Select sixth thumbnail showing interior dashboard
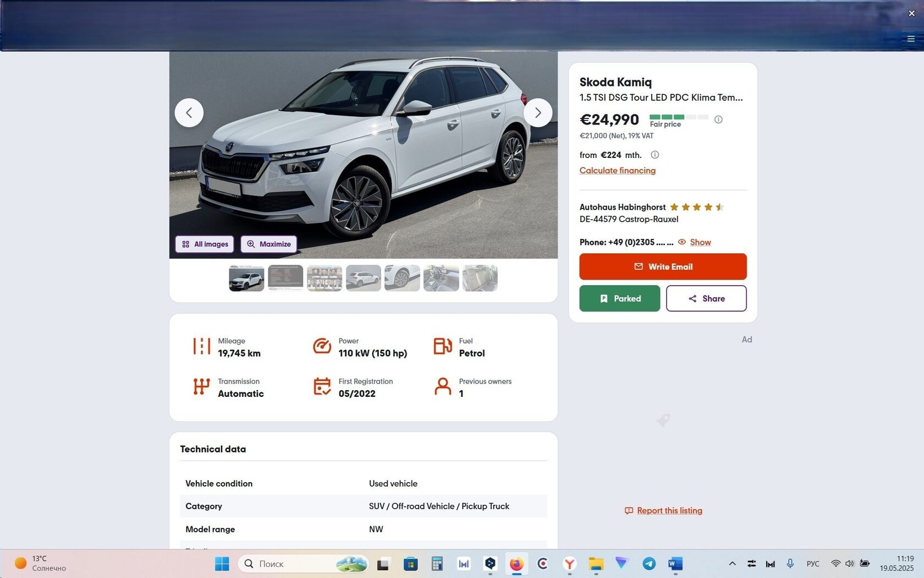The height and width of the screenshot is (578, 924). 441,278
